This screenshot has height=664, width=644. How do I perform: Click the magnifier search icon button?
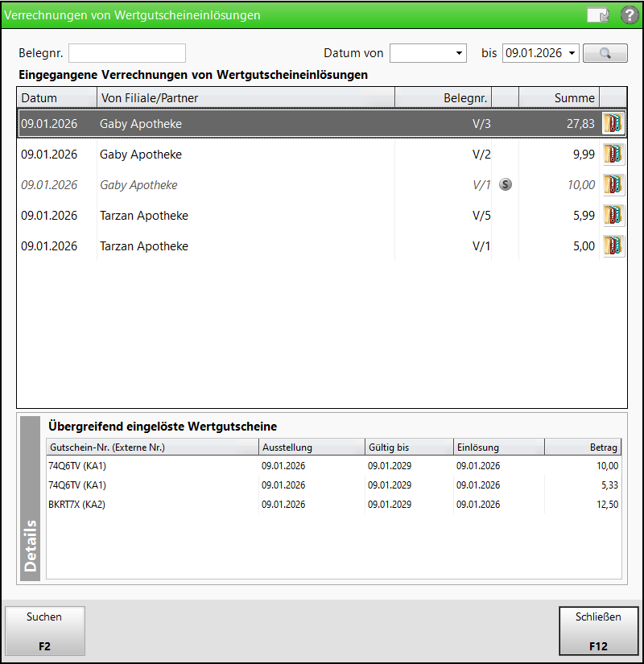605,53
